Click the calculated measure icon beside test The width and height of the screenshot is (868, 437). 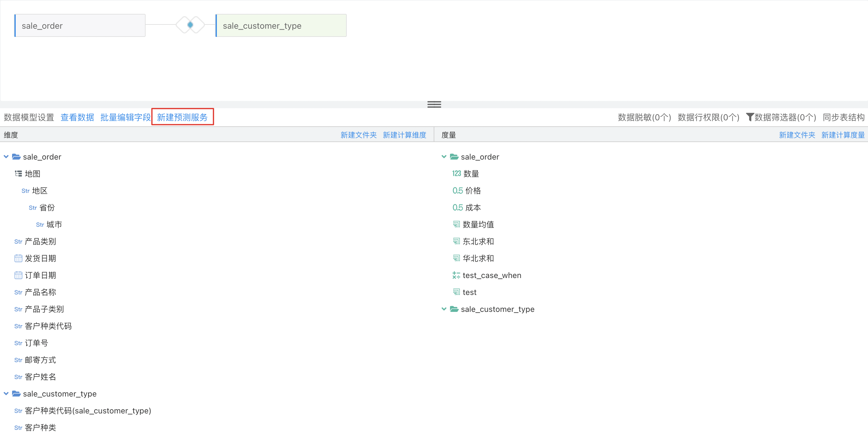click(x=456, y=292)
